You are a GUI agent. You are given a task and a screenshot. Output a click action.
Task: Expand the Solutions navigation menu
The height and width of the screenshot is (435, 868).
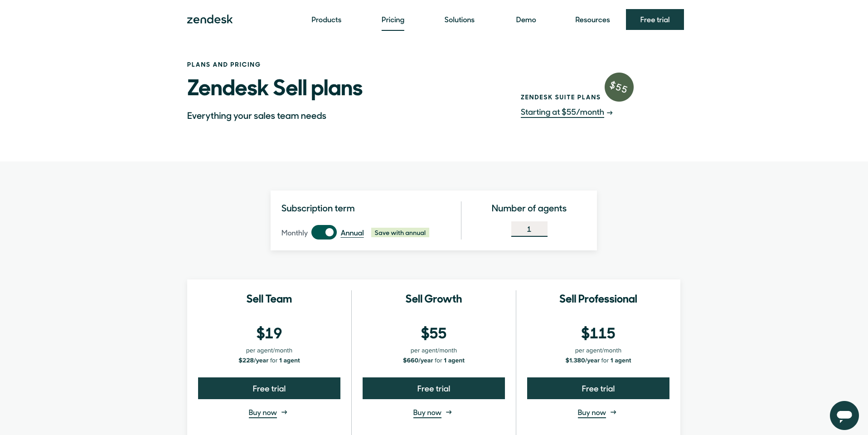coord(459,20)
